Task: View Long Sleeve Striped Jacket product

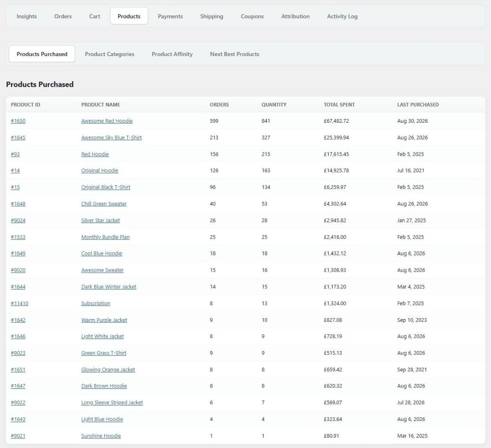Action: click(x=112, y=402)
